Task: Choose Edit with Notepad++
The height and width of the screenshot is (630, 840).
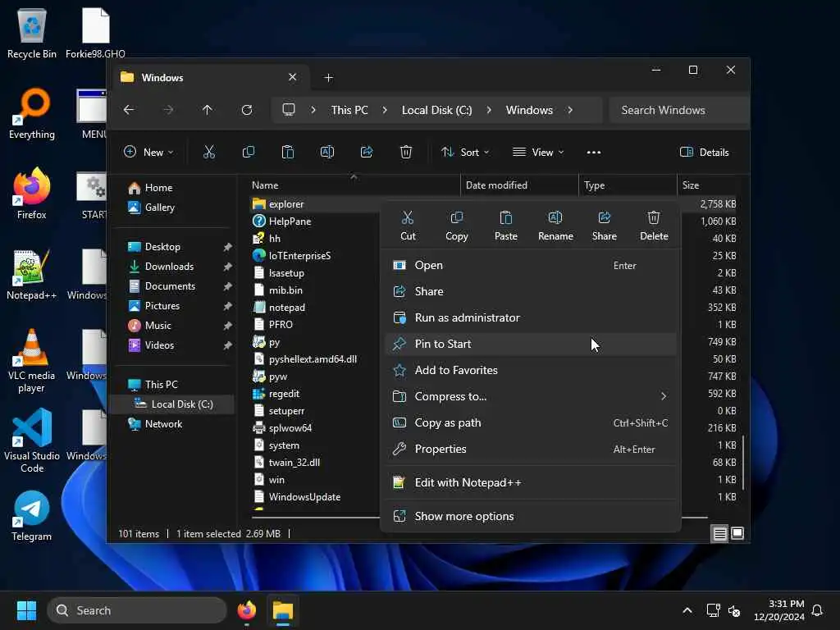Action: click(x=531, y=482)
